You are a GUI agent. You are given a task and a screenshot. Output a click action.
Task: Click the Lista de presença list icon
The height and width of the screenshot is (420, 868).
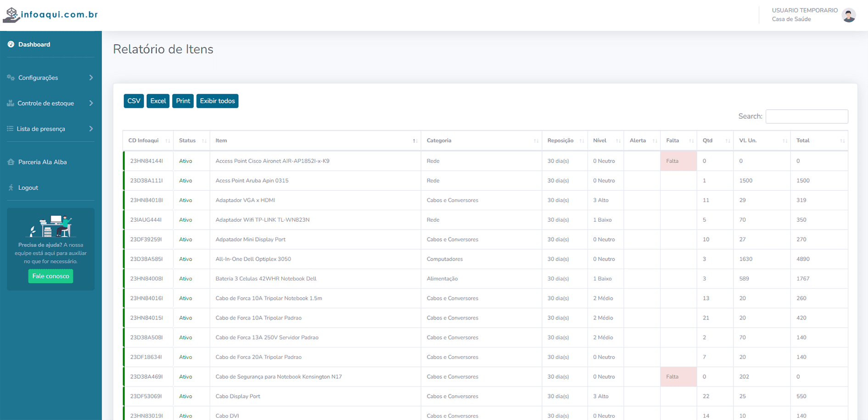(x=10, y=129)
